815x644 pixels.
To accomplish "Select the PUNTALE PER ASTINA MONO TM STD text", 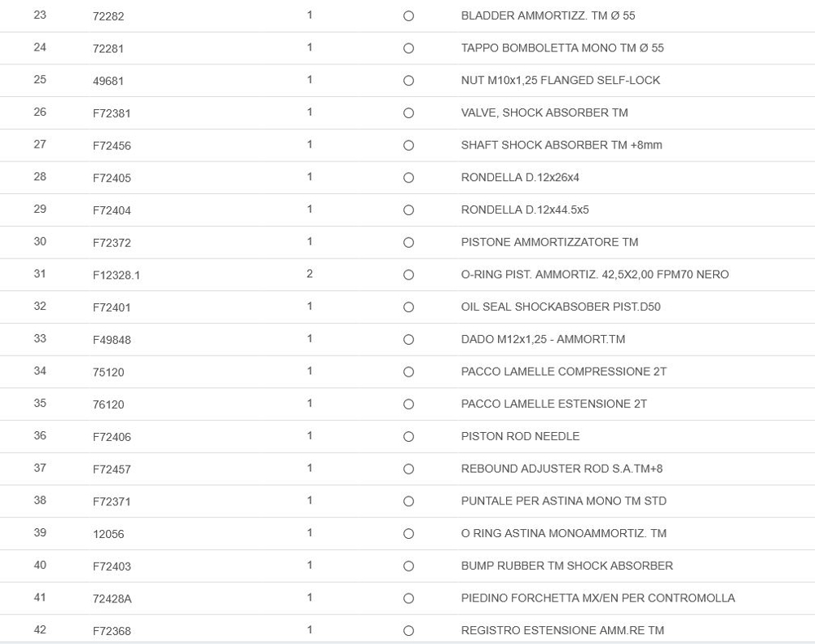I will (x=563, y=501).
